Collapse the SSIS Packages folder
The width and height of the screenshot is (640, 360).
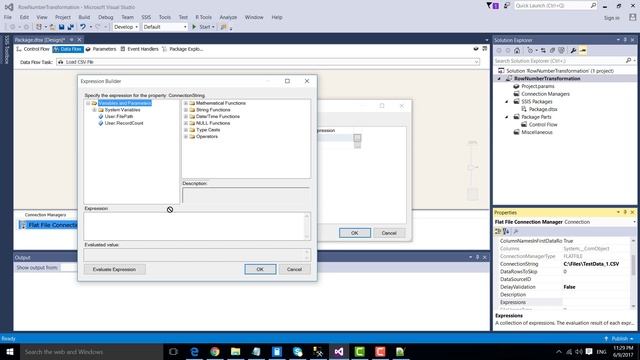507,102
